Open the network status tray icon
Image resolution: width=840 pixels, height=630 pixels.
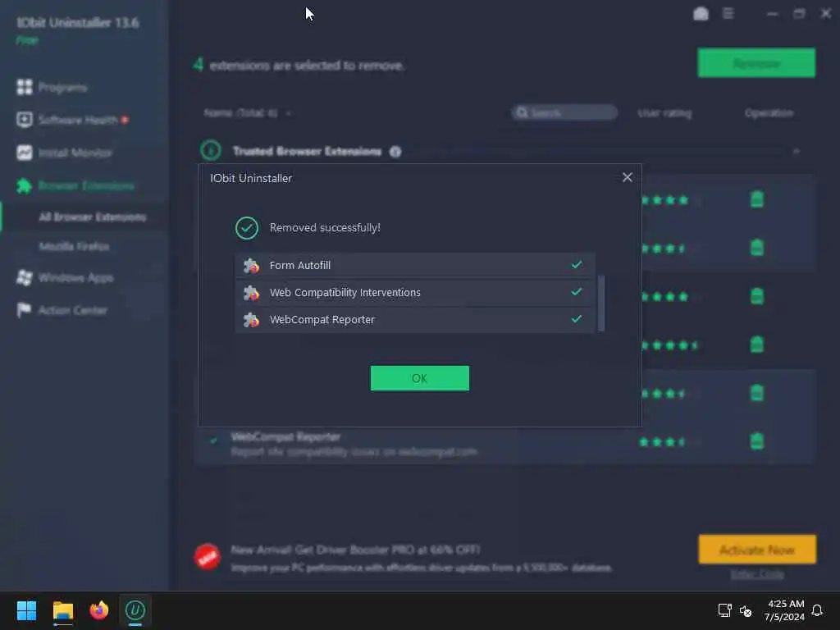click(x=725, y=610)
